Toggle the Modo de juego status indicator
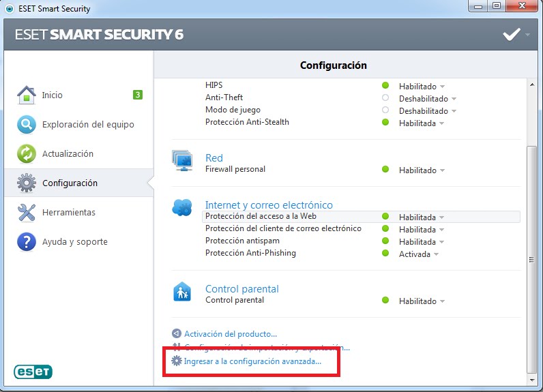543x392 pixels. point(385,110)
